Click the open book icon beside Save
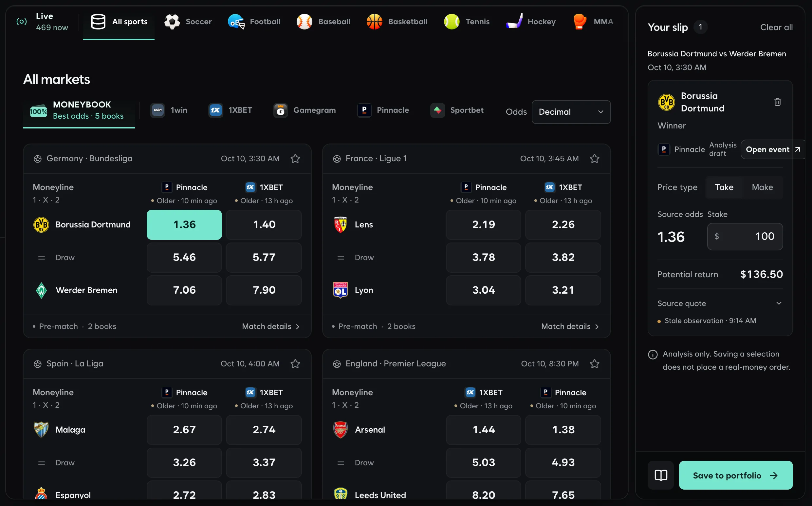 (660, 475)
